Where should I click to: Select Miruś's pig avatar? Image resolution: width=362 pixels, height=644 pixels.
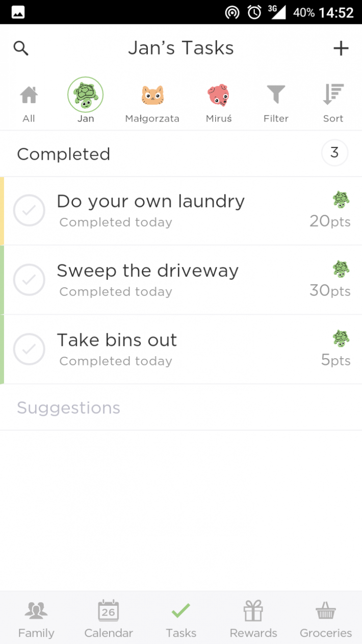219,95
